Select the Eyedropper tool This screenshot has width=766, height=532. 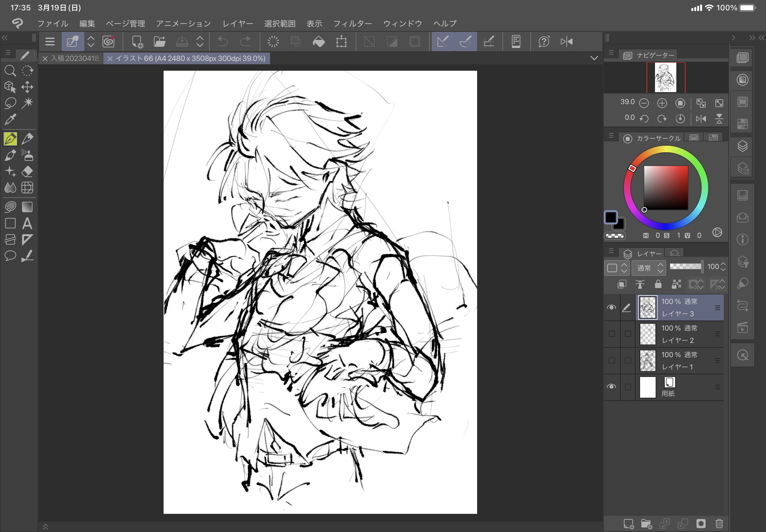10,119
